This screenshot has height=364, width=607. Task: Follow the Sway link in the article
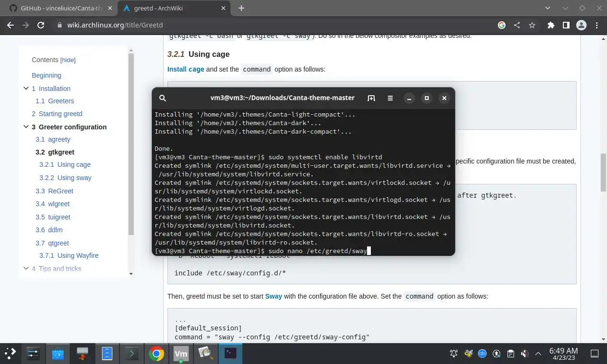click(274, 296)
